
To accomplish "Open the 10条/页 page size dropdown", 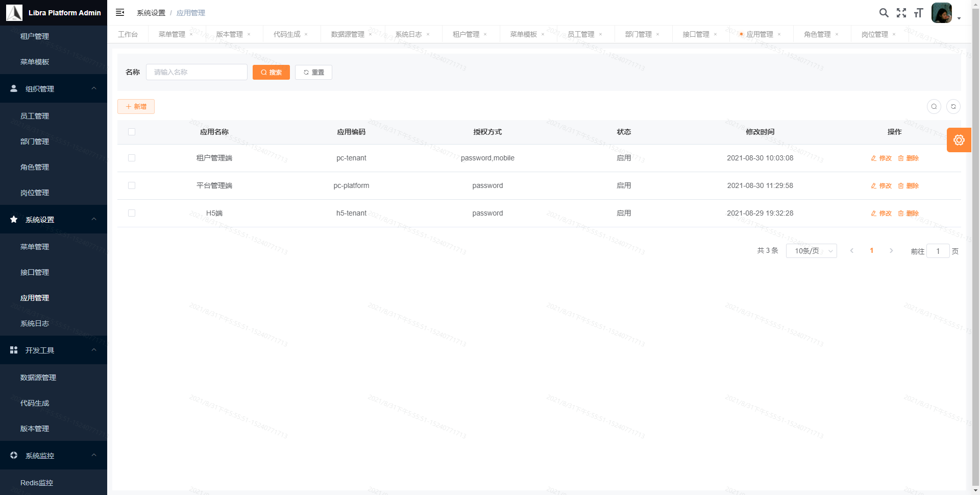I will (812, 251).
